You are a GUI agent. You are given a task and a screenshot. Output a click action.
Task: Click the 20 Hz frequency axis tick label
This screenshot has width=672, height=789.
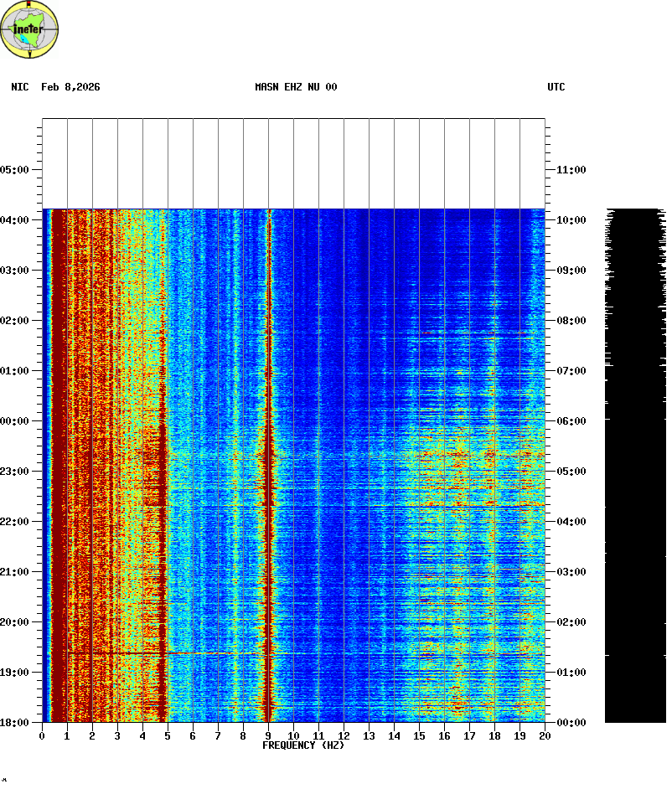click(545, 735)
